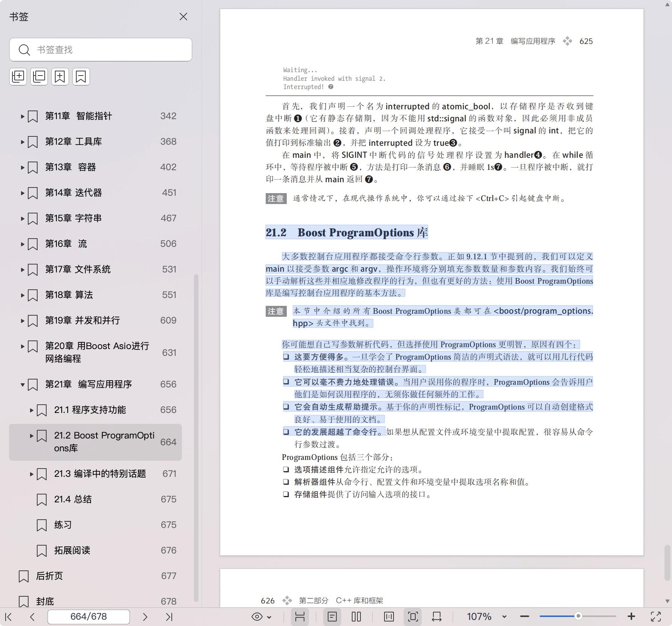672x626 pixels.
Task: Toggle fit page view
Action: tap(413, 617)
